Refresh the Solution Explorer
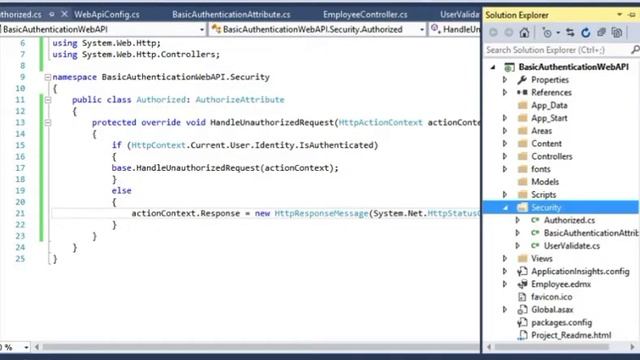Viewport: 640px width, 360px height. click(x=586, y=33)
